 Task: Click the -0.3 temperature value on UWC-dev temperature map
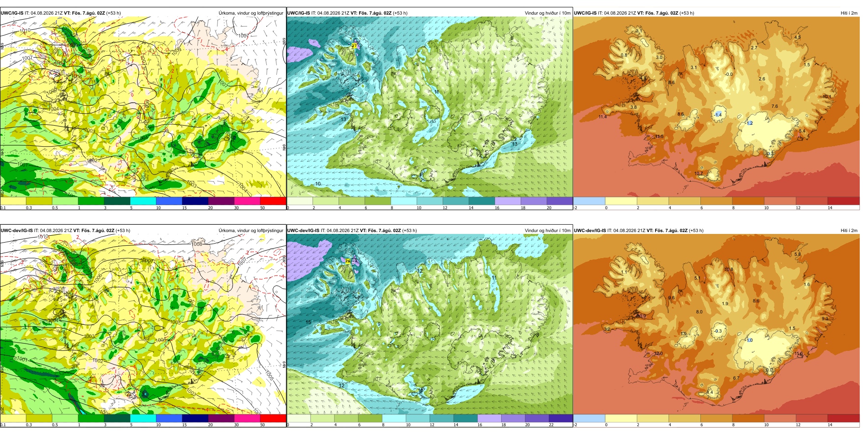[x=718, y=331]
